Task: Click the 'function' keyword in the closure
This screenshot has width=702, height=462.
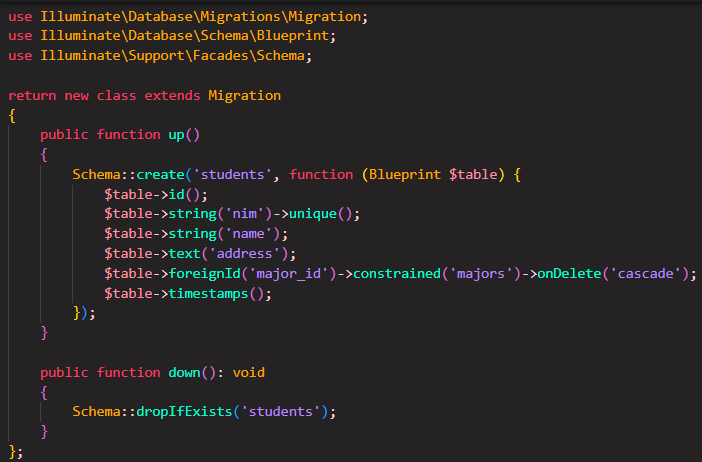Action: [x=321, y=175]
